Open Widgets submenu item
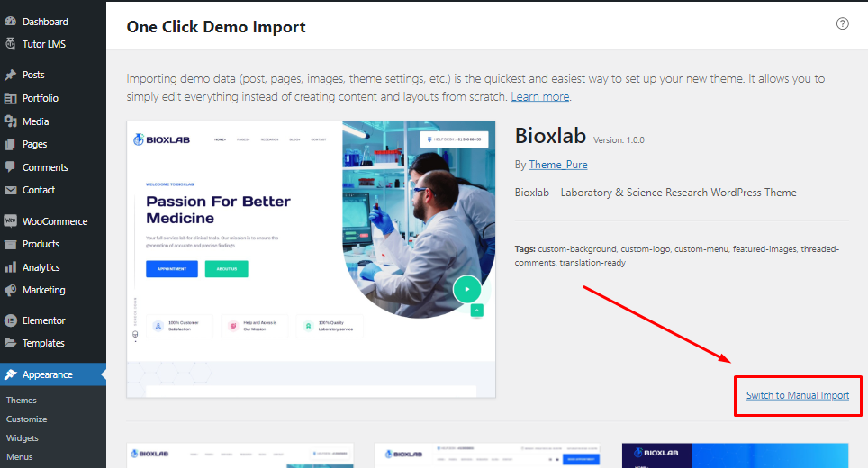The image size is (868, 468). 23,437
